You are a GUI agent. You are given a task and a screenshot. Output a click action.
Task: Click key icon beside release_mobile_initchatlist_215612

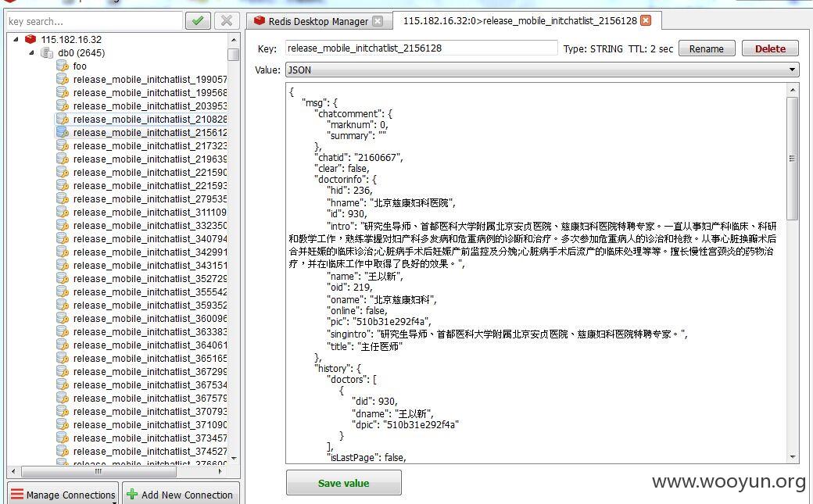click(63, 133)
